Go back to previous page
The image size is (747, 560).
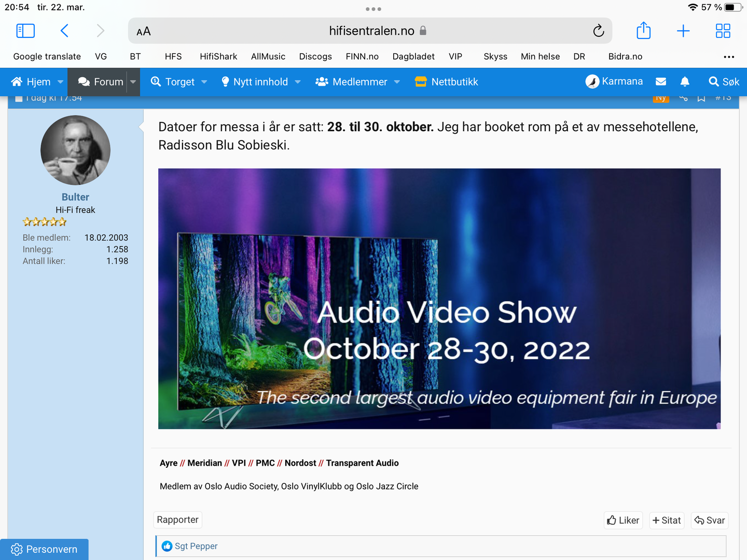[x=64, y=31]
